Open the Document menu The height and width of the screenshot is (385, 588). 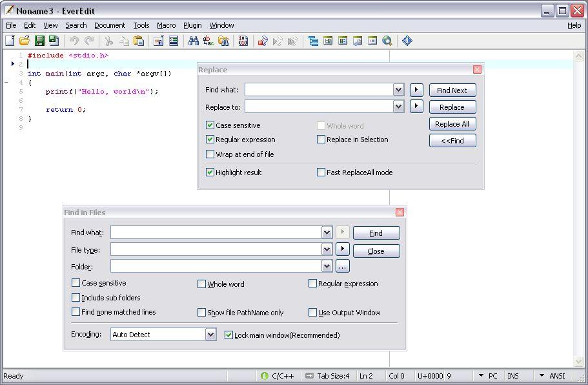point(110,25)
